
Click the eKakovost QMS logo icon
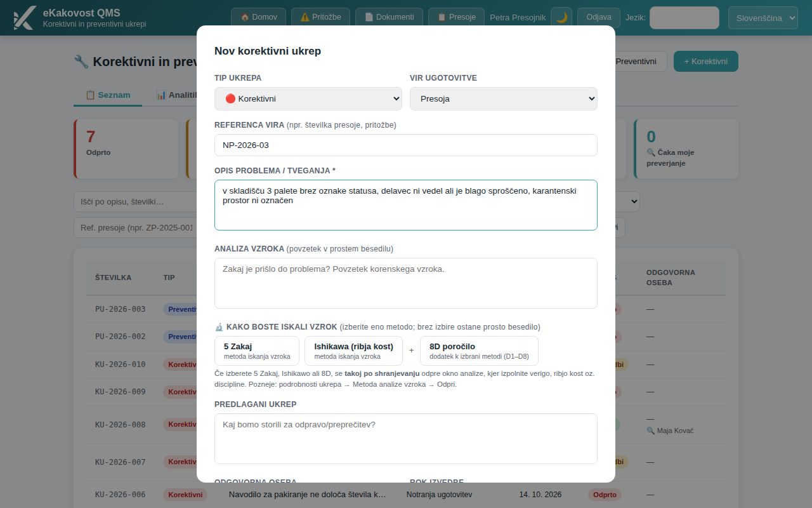coord(24,18)
